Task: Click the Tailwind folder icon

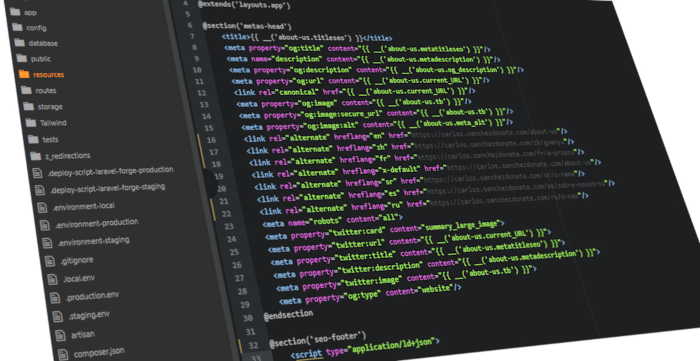Action: pos(31,122)
